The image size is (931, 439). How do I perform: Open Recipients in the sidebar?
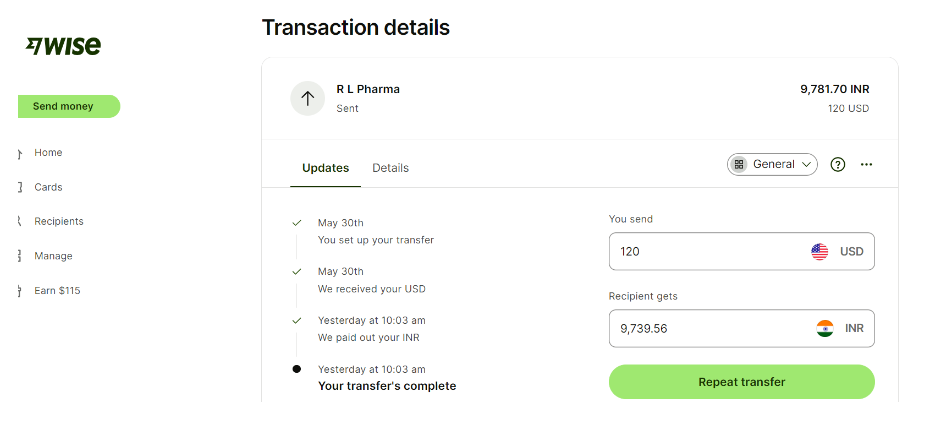[59, 222]
